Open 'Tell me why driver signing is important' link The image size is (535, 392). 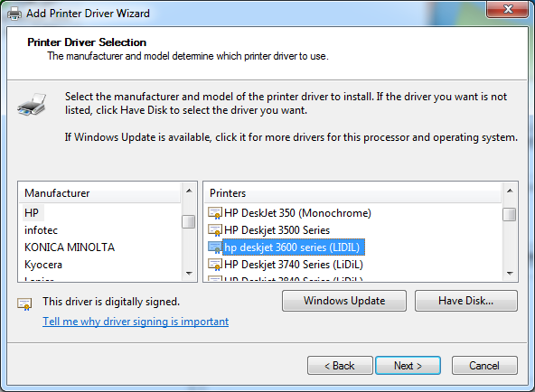coord(136,322)
